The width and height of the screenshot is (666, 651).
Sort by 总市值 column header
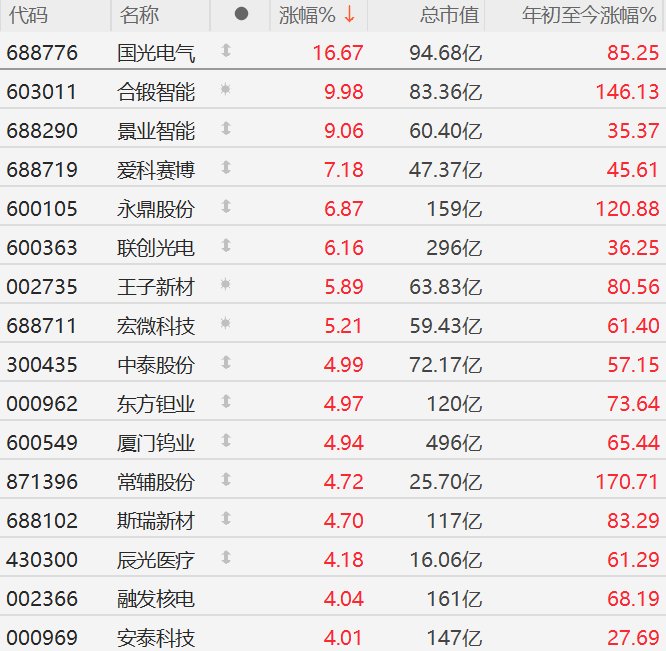449,15
